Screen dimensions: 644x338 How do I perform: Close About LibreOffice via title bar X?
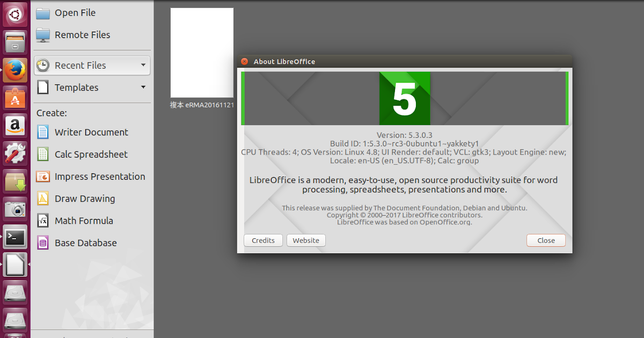[245, 61]
